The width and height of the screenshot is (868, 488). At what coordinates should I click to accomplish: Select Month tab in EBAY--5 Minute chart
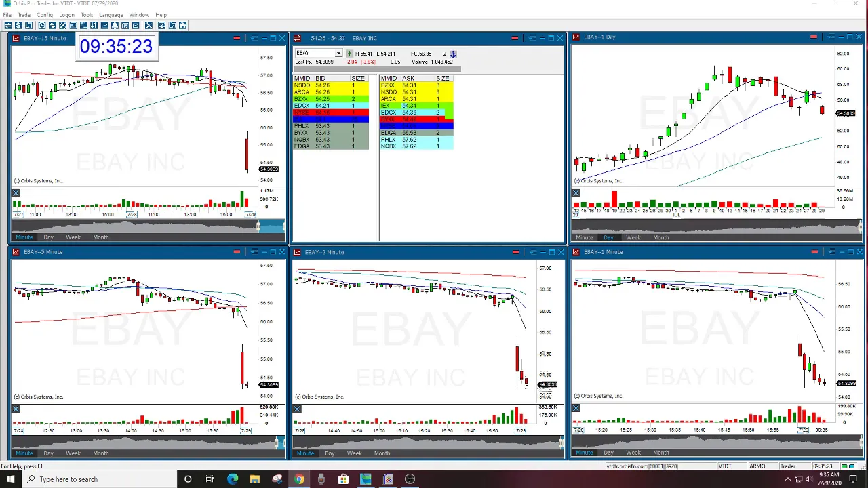point(100,453)
